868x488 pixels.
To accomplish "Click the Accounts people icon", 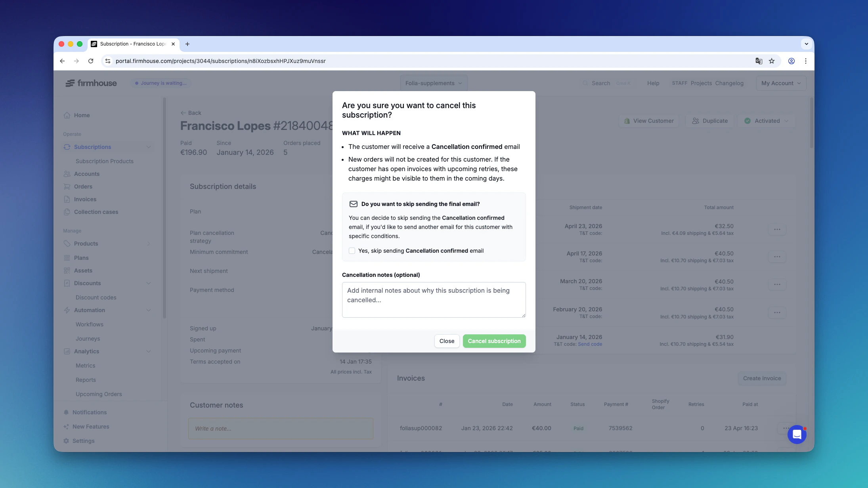I will click(67, 174).
